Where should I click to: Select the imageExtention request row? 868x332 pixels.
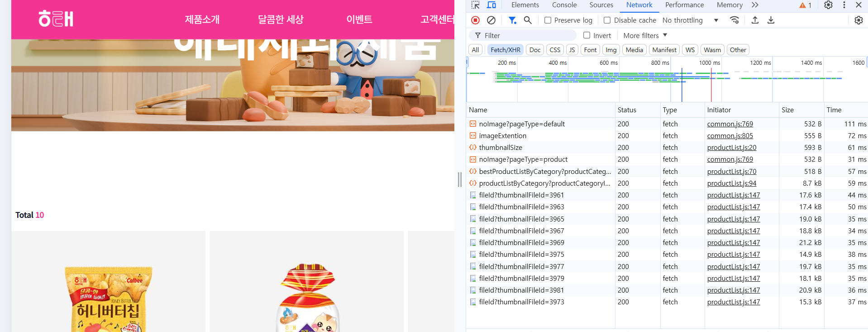667,136
